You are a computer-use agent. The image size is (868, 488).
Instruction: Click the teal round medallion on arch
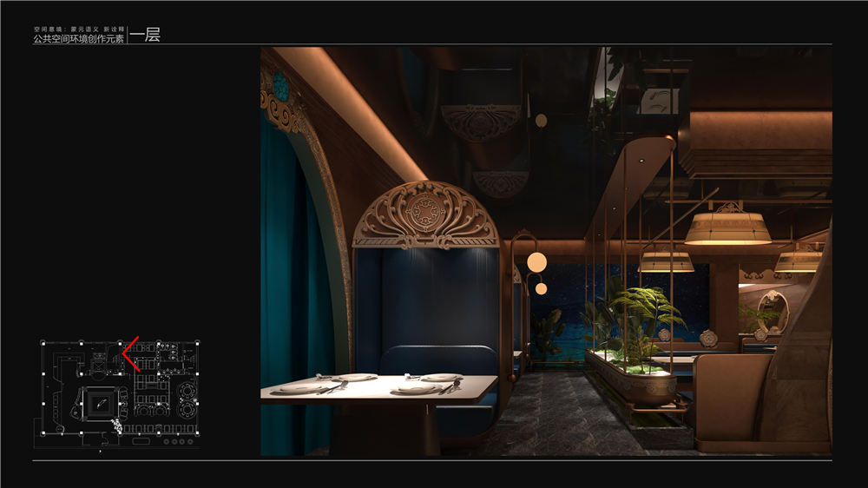[280, 86]
